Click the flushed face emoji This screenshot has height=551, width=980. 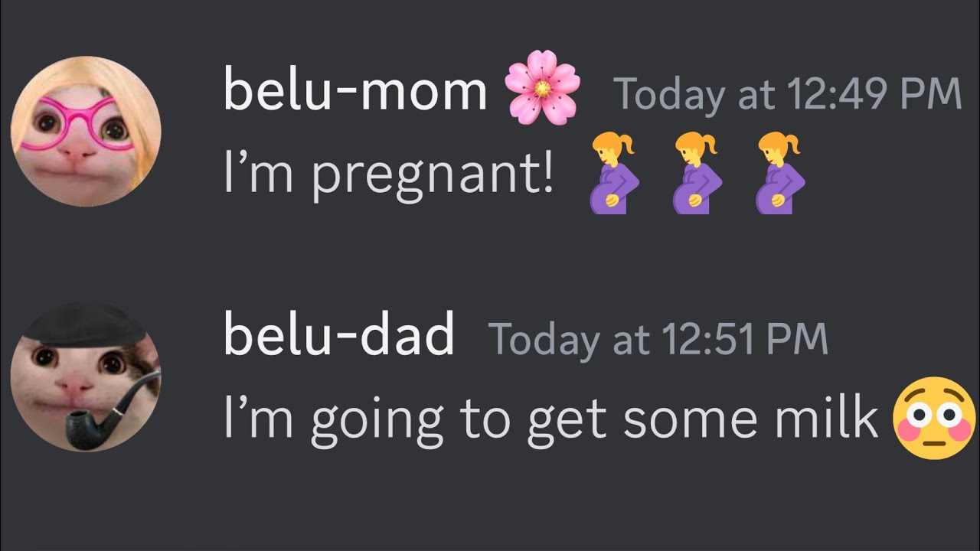point(935,418)
